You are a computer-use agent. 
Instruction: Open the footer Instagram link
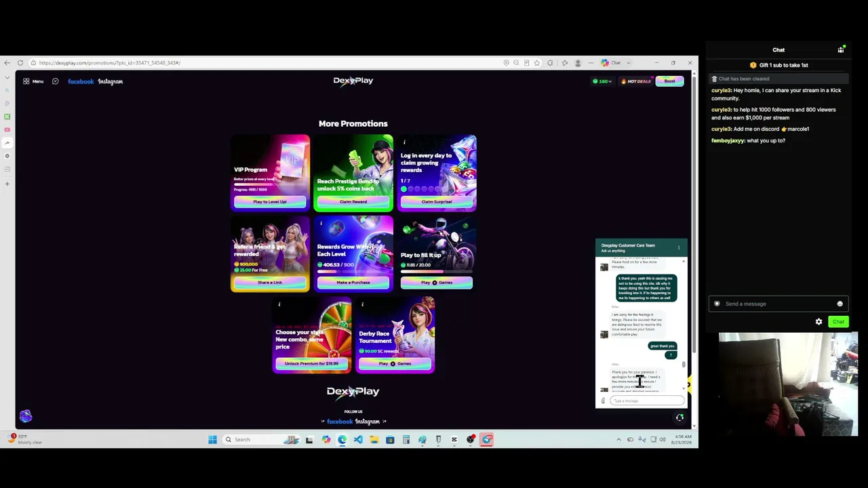coord(368,422)
